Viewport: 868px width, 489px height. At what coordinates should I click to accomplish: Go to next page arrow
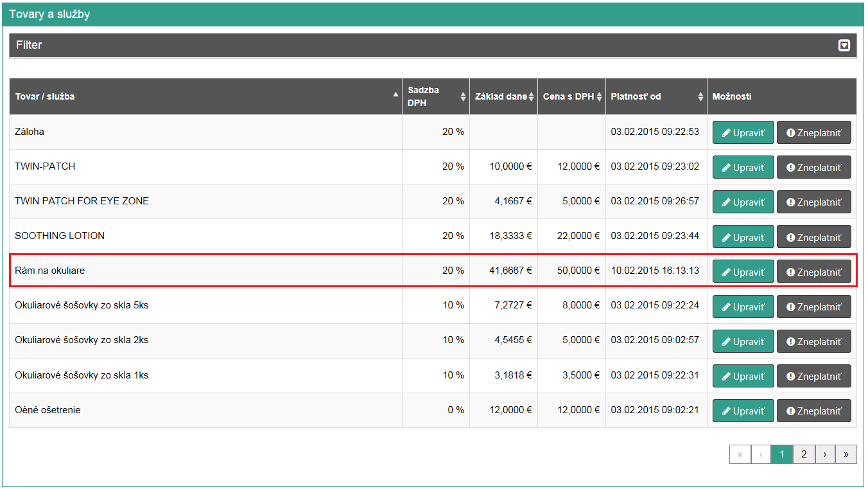click(825, 454)
